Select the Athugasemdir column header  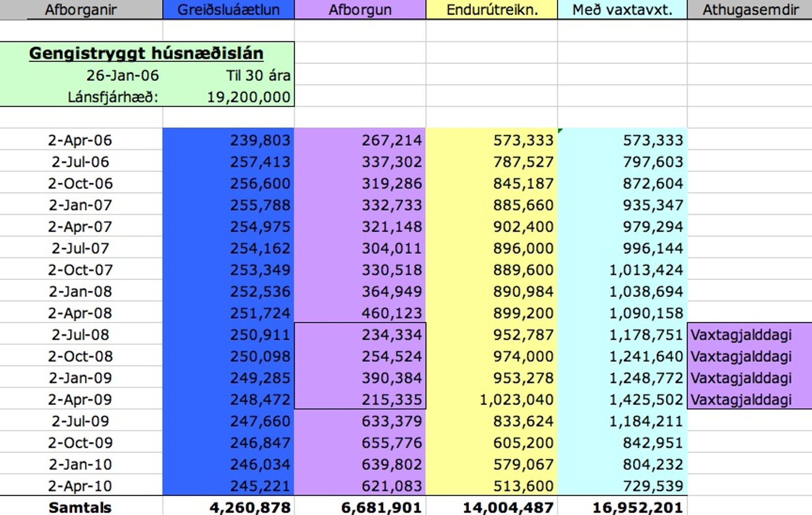750,10
